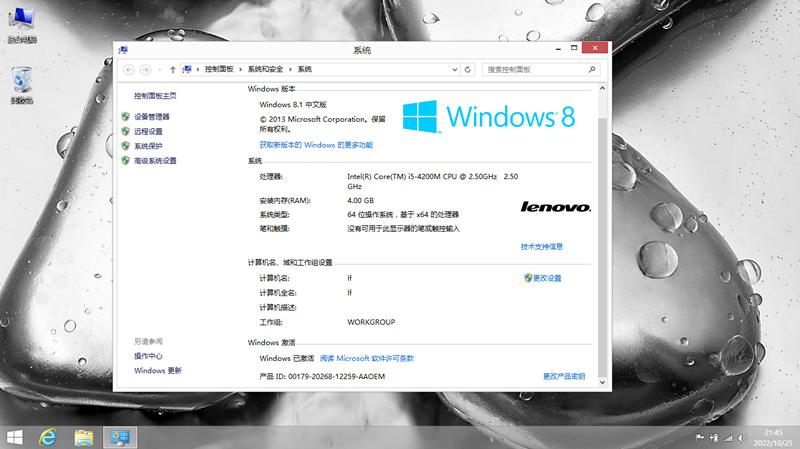Click the up-one-level arrow
Screen dimensions: 800x449
(x=172, y=69)
